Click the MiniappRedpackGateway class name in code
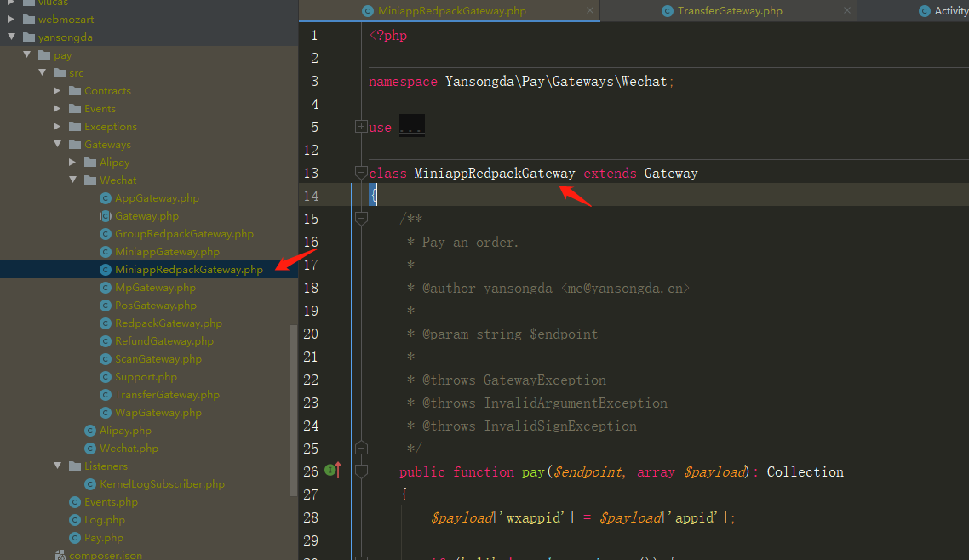This screenshot has height=560, width=969. 495,174
